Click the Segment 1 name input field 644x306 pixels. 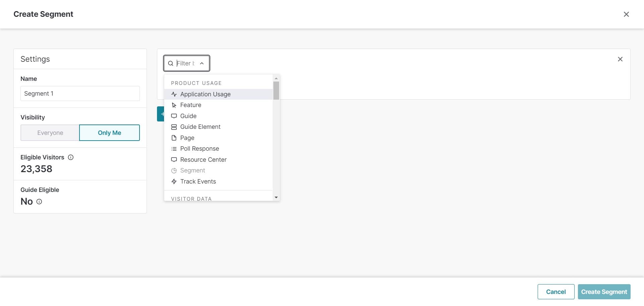79,94
